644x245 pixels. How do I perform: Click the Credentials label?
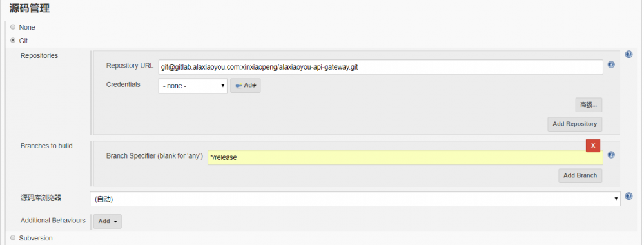pyautogui.click(x=123, y=84)
